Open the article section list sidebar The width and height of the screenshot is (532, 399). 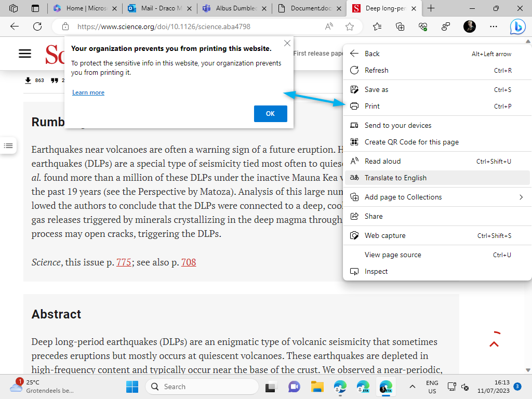[8, 145]
